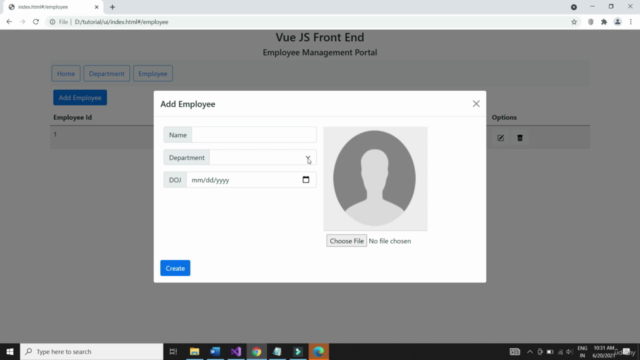Close the Add Employee dialog
Screen dimensions: 640x360
[476, 104]
